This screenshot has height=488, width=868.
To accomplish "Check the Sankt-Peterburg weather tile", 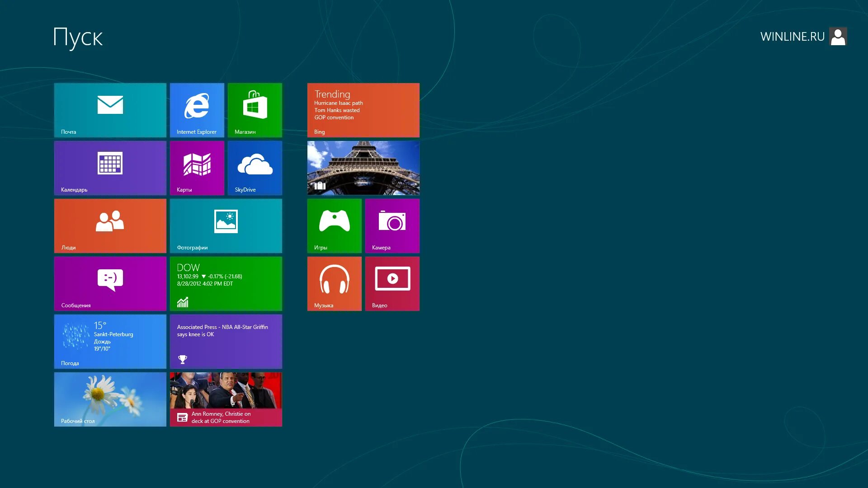I will (110, 341).
